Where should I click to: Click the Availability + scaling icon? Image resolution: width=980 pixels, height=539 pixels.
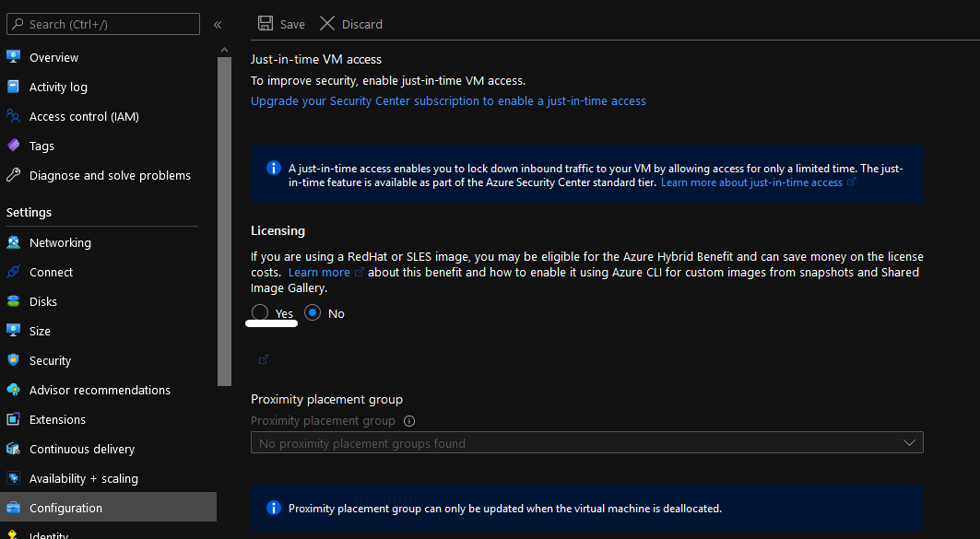(13, 478)
